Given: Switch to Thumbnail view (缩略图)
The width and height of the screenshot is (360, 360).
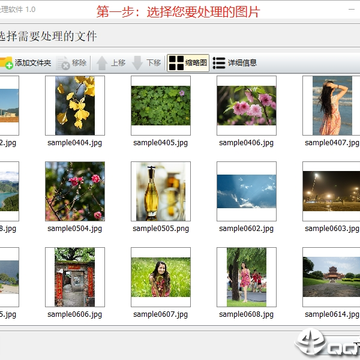Looking at the screenshot, I should pyautogui.click(x=188, y=63).
